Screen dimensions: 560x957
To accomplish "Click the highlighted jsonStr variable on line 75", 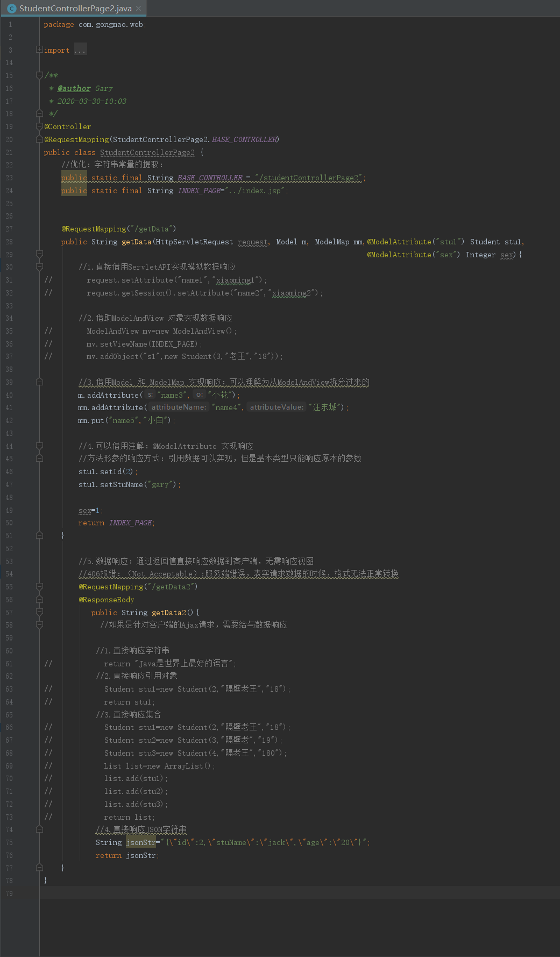I will (x=141, y=843).
